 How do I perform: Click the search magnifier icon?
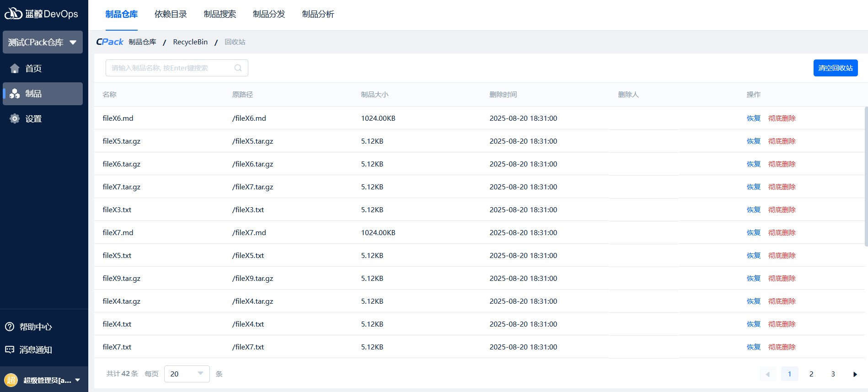(x=238, y=68)
